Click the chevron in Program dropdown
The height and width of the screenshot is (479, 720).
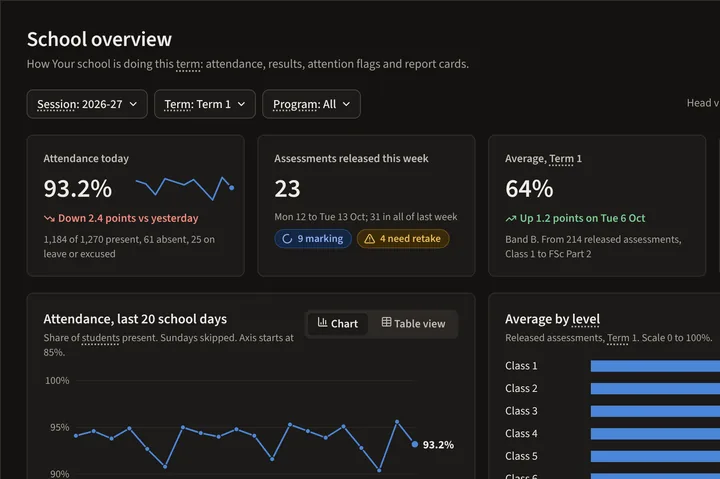(346, 104)
